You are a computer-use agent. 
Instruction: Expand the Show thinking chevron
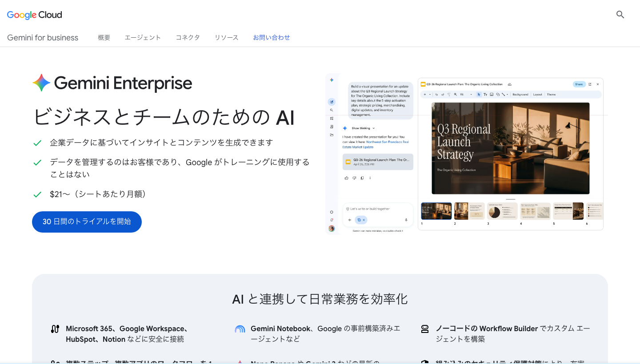374,128
